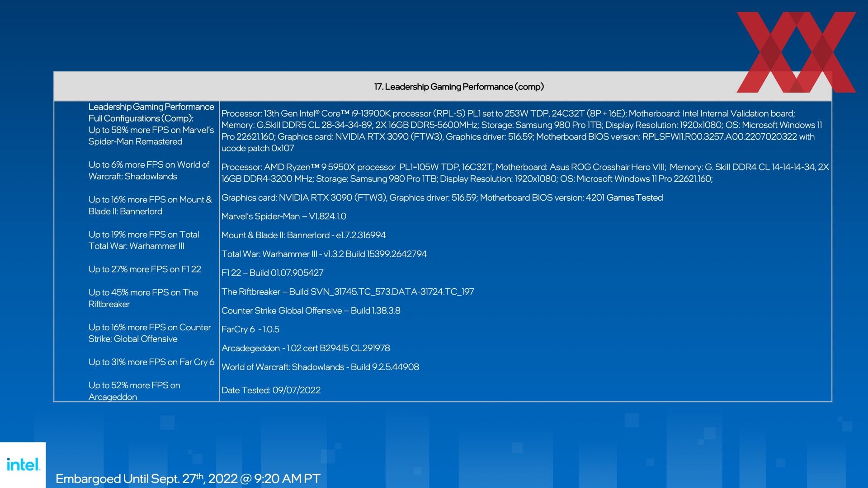This screenshot has width=868, height=488.
Task: Select 'Up to 52% more FPS on Arcageddon'
Action: tap(134, 391)
